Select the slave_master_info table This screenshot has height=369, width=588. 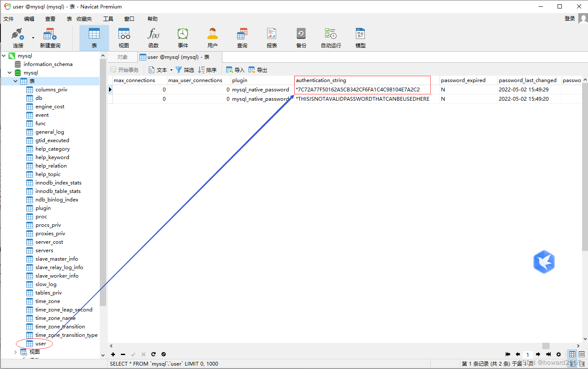click(57, 259)
